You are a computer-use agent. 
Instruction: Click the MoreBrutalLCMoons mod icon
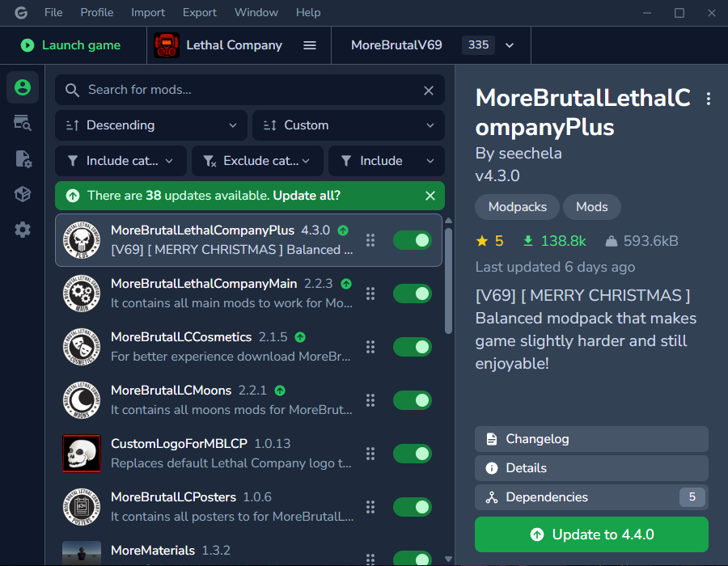(82, 400)
